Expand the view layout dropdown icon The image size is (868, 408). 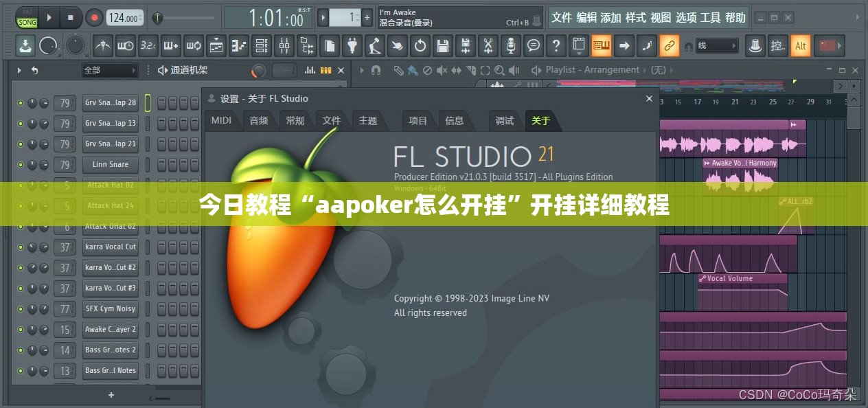click(x=579, y=46)
